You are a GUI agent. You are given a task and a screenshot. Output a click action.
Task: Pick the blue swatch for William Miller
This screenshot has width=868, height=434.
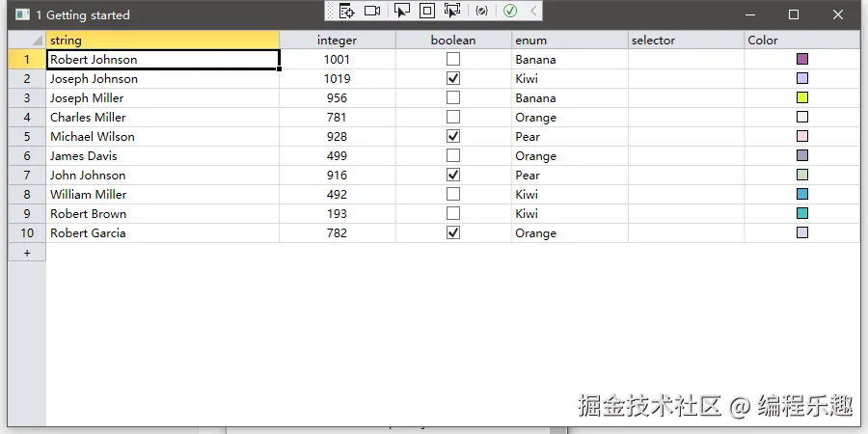click(802, 194)
